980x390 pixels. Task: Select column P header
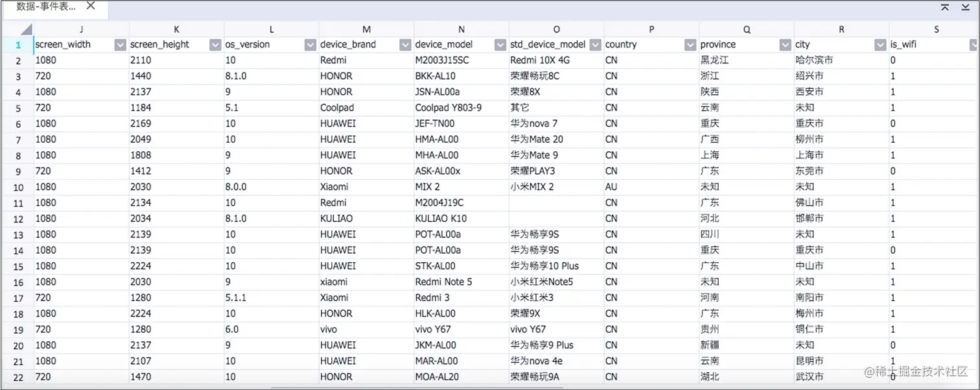(651, 29)
